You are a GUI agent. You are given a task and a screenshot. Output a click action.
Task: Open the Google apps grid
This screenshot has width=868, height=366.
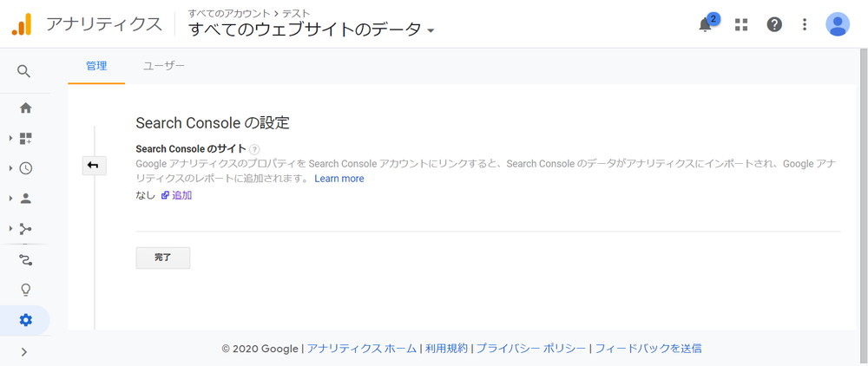click(741, 24)
